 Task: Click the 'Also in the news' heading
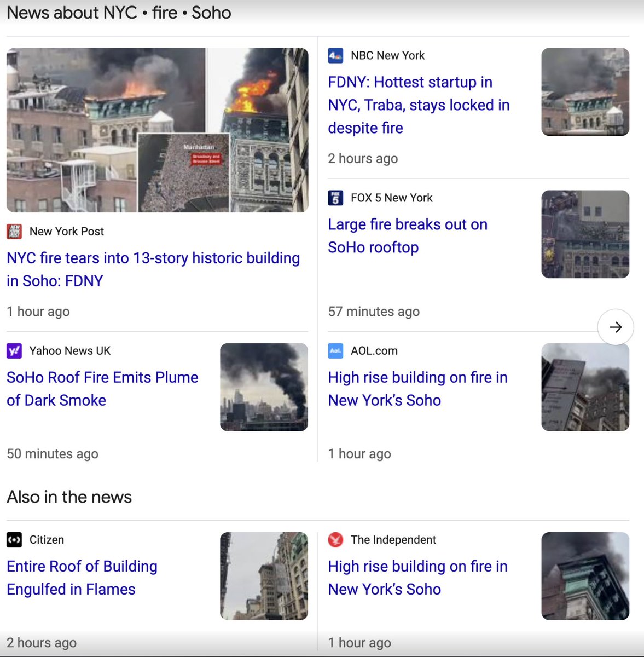click(69, 497)
